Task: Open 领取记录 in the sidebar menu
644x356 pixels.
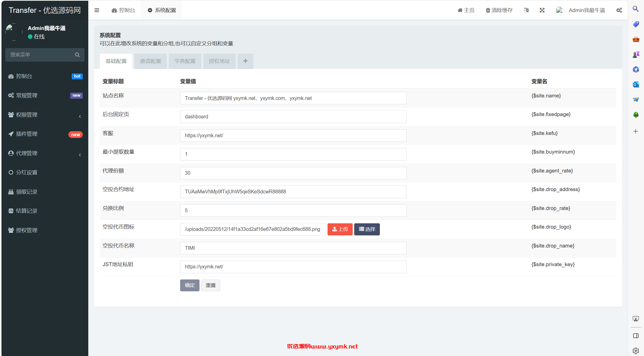Action: (45, 192)
